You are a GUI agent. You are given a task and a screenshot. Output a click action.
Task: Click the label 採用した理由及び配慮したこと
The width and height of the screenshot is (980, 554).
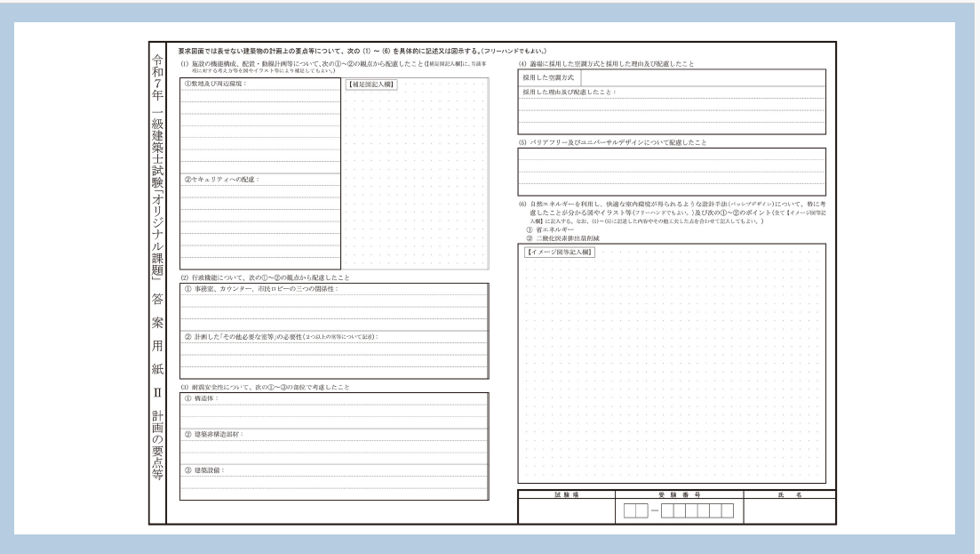tap(570, 92)
